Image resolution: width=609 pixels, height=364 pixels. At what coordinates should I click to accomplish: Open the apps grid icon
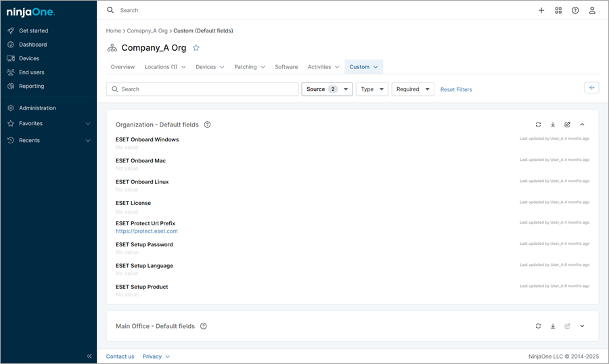(x=558, y=10)
